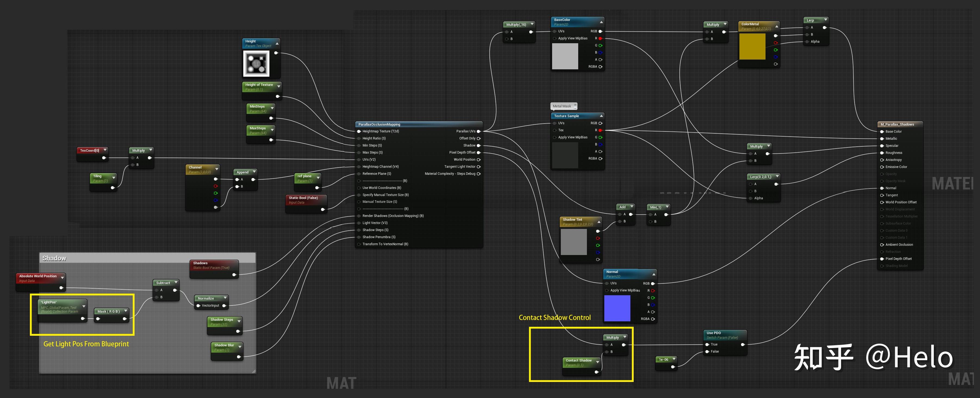
Task: Click the True input pin on the Use PDO switch
Action: coord(708,344)
